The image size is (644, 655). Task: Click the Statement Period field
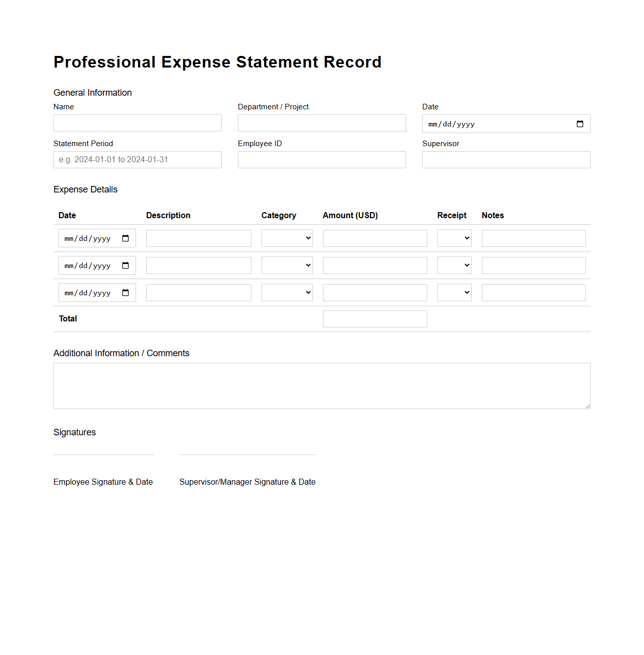137,159
